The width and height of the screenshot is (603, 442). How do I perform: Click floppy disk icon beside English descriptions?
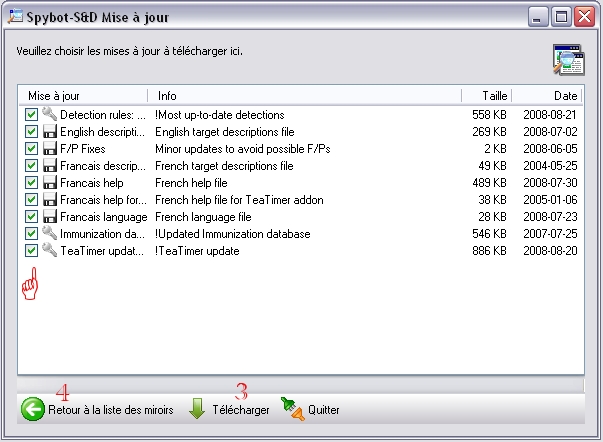point(50,132)
